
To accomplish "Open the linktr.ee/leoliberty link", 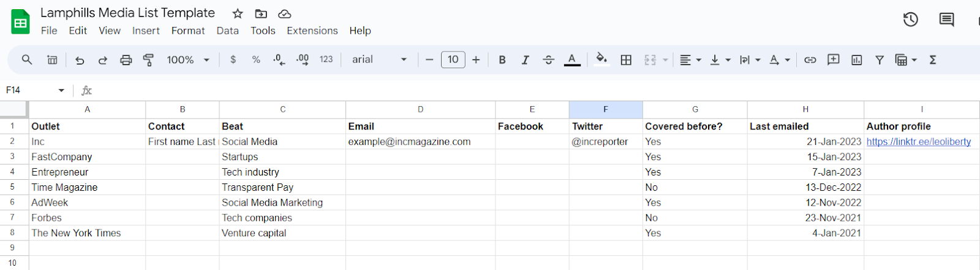I will pyautogui.click(x=918, y=142).
